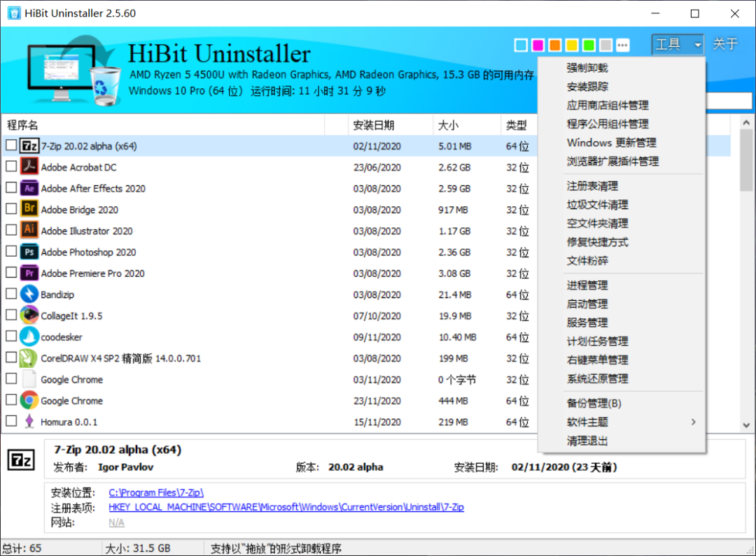Select the Adobe Photoshop 2020 icon
This screenshot has height=556, width=756.
point(29,252)
